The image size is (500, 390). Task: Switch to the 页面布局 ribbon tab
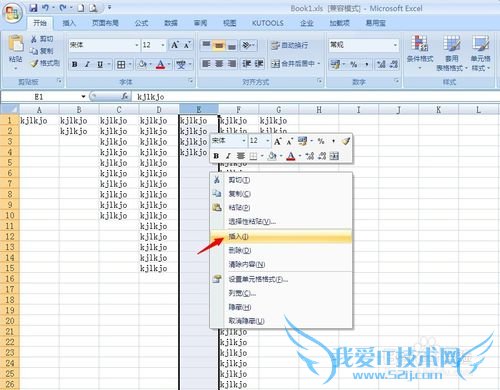(x=105, y=23)
